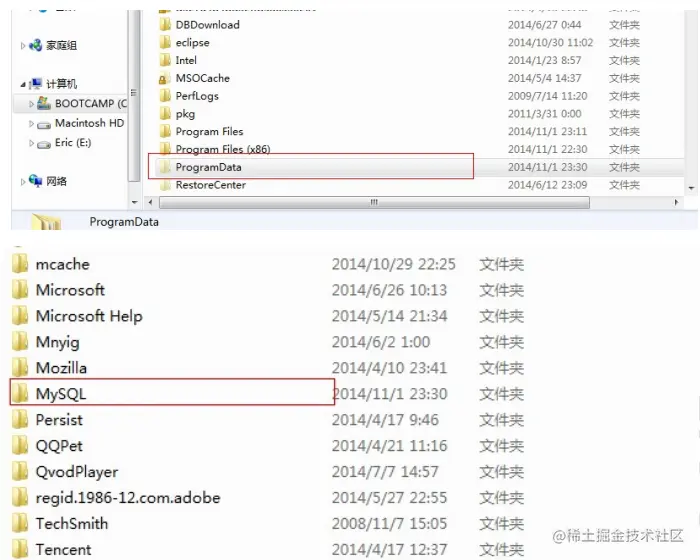Screen dimensions: 700x560
Task: Click the TechSmith folder icon
Action: tap(20, 523)
